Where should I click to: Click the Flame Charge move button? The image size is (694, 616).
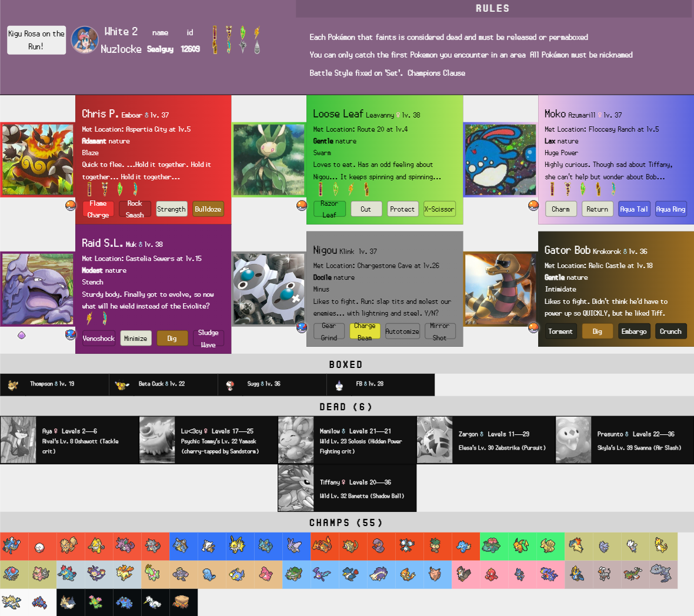98,209
